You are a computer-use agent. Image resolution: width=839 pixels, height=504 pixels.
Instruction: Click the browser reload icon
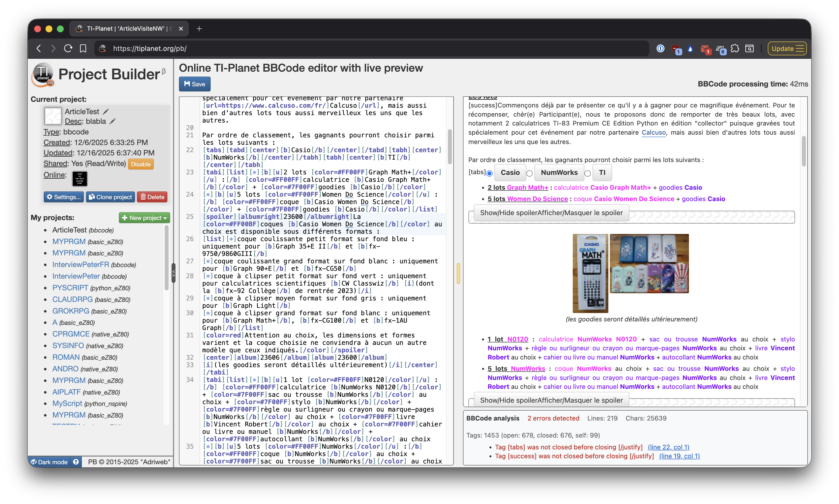(68, 49)
